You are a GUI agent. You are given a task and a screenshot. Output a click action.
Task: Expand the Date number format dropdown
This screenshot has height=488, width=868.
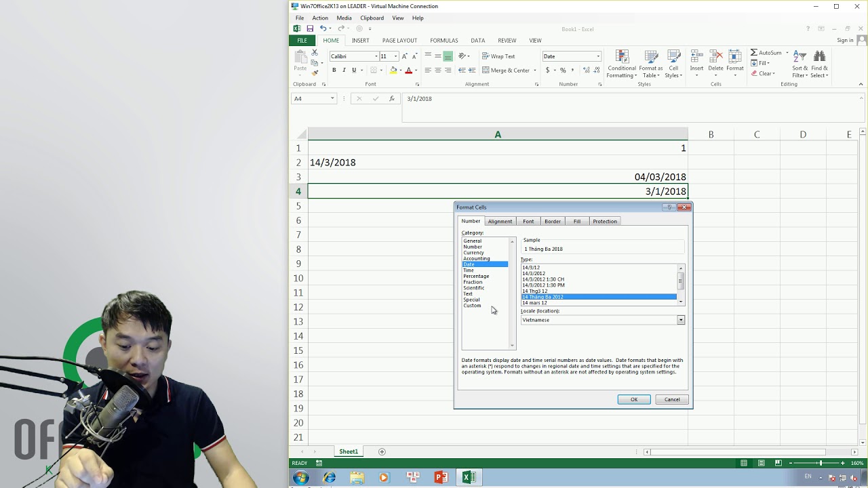(597, 56)
